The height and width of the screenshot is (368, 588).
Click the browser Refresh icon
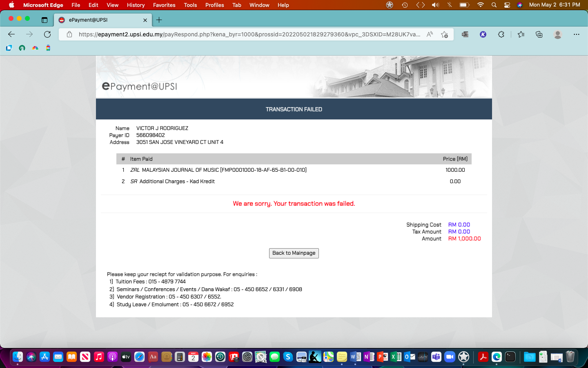coord(47,34)
